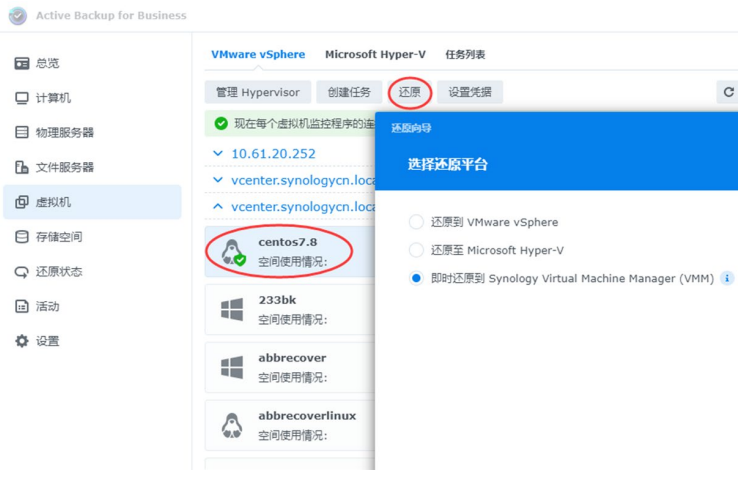Select the centos7.8 virtual machine name
Viewport: 741px width, 494px height.
[x=287, y=242]
